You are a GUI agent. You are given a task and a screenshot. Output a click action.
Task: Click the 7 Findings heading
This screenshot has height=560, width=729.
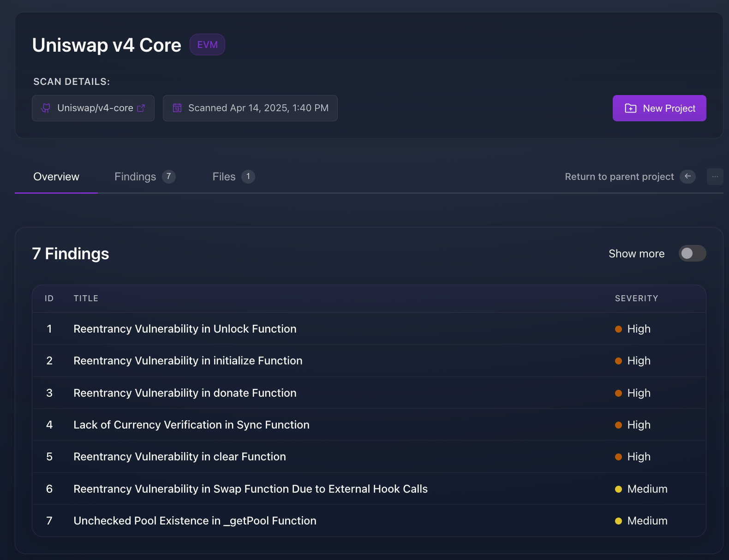[x=71, y=254]
